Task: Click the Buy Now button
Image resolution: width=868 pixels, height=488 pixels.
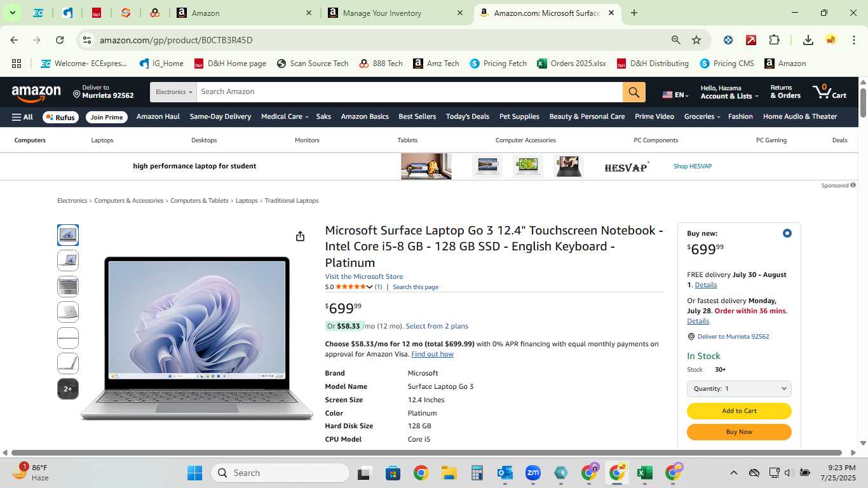Action: pos(739,432)
